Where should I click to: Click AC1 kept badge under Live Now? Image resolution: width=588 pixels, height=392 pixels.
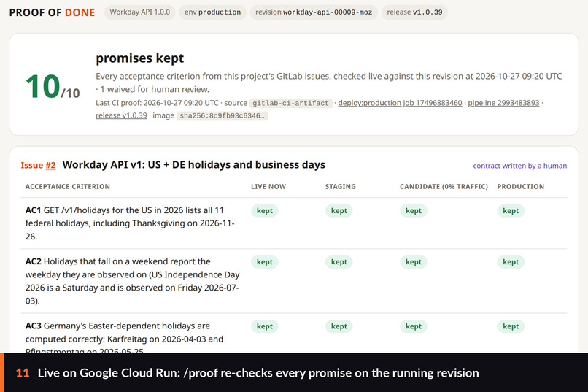tap(264, 211)
